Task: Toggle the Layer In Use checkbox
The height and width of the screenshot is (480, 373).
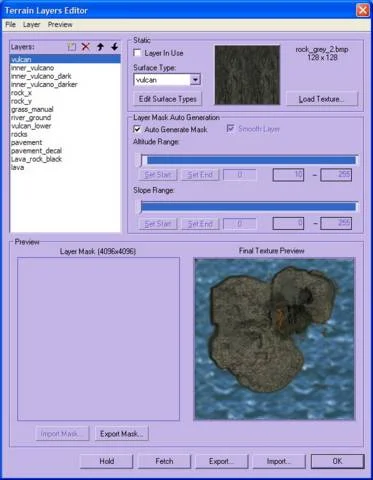Action: 137,53
